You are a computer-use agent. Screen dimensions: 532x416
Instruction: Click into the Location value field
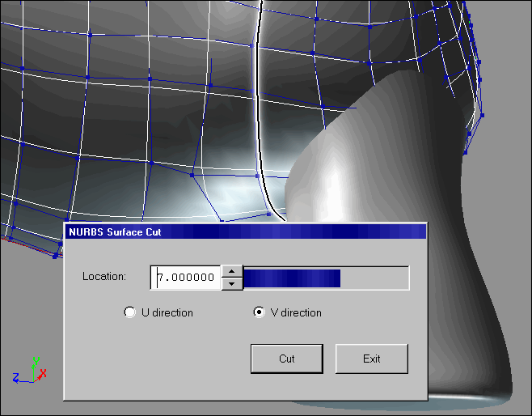186,278
